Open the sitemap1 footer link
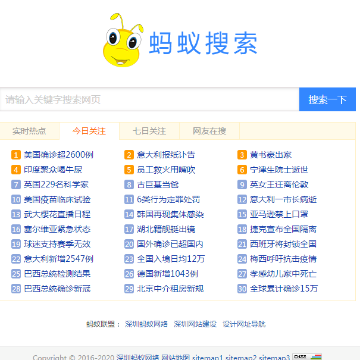Image resolution: width=360 pixels, height=360 pixels. pos(207,357)
